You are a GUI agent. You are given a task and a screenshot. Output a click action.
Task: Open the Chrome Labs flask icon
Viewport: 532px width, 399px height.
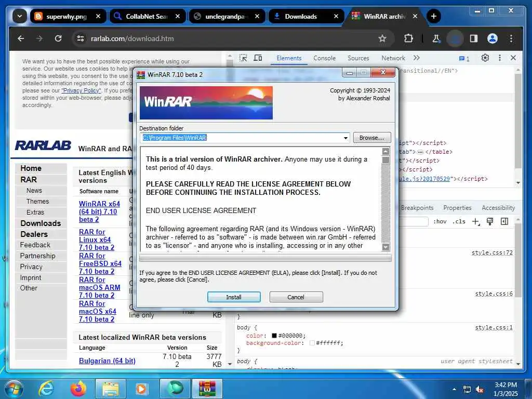[436, 38]
